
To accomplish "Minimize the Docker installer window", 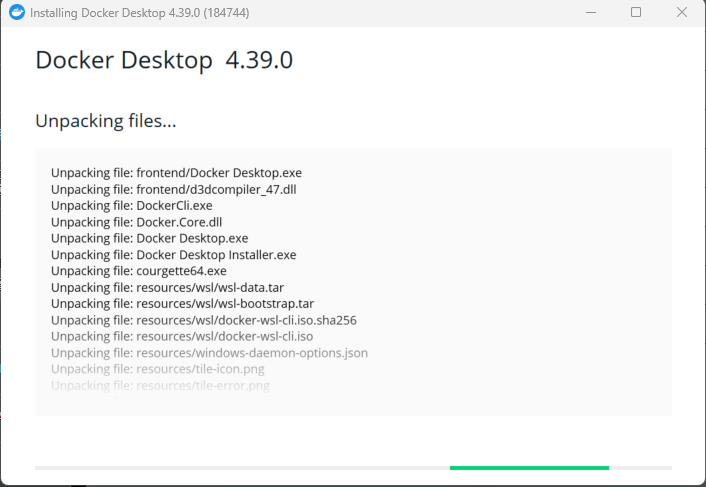I will [591, 13].
